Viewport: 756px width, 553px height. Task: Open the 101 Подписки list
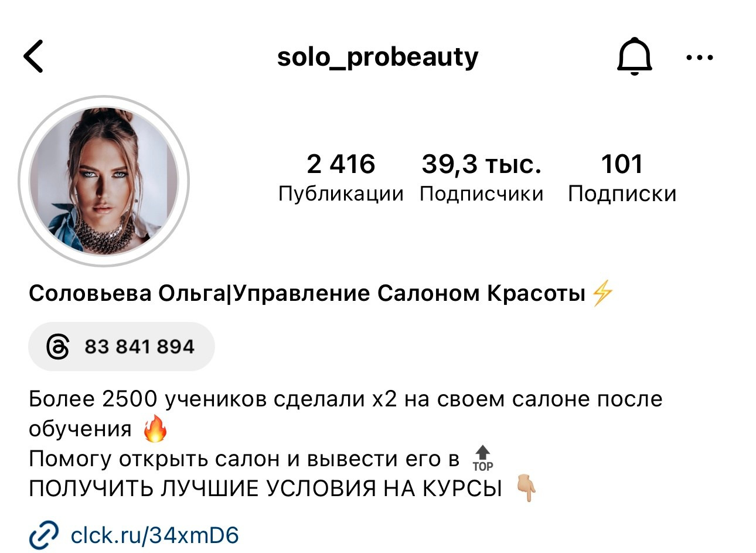(x=622, y=177)
